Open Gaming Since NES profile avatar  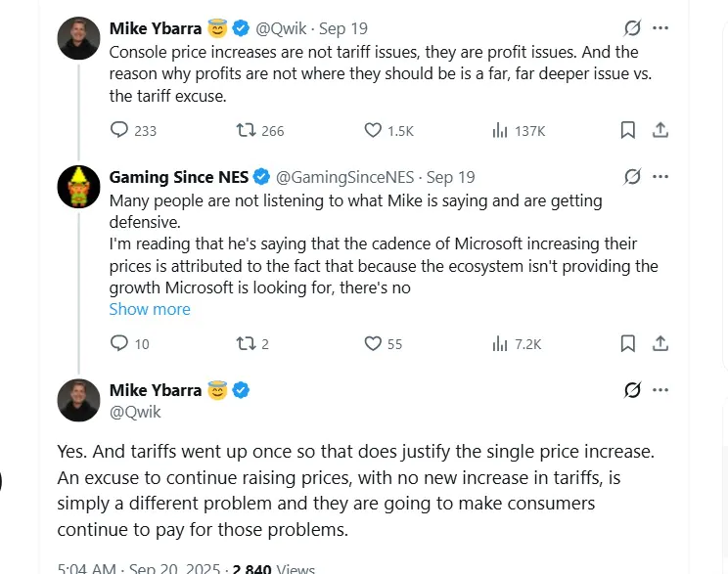[x=78, y=187]
